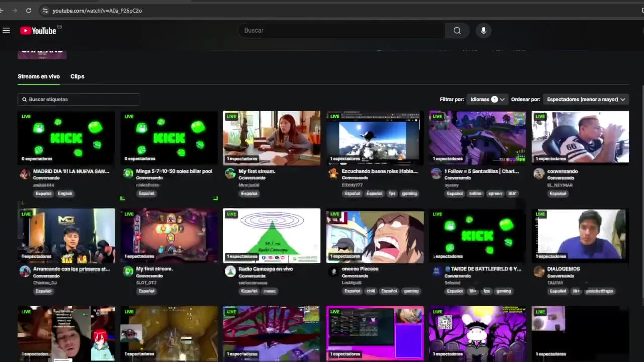Image resolution: width=644 pixels, height=362 pixels.
Task: Open SLOT_DT2 channel avatar
Action: coord(128,271)
